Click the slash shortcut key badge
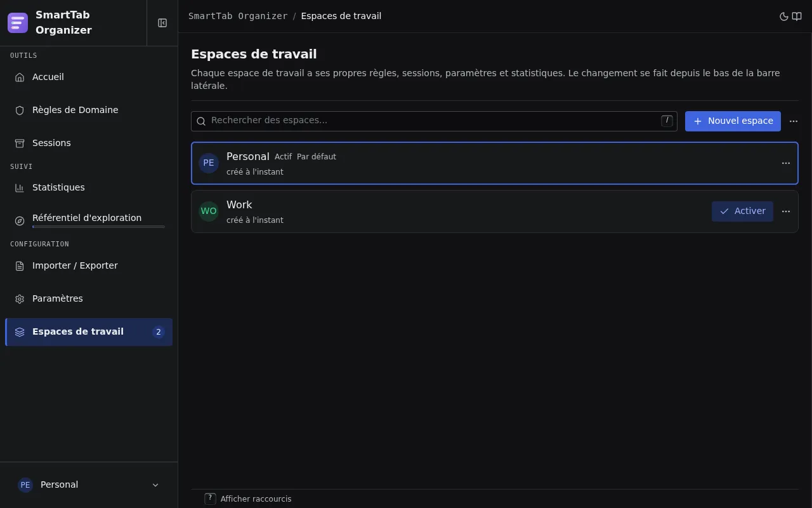 click(667, 121)
